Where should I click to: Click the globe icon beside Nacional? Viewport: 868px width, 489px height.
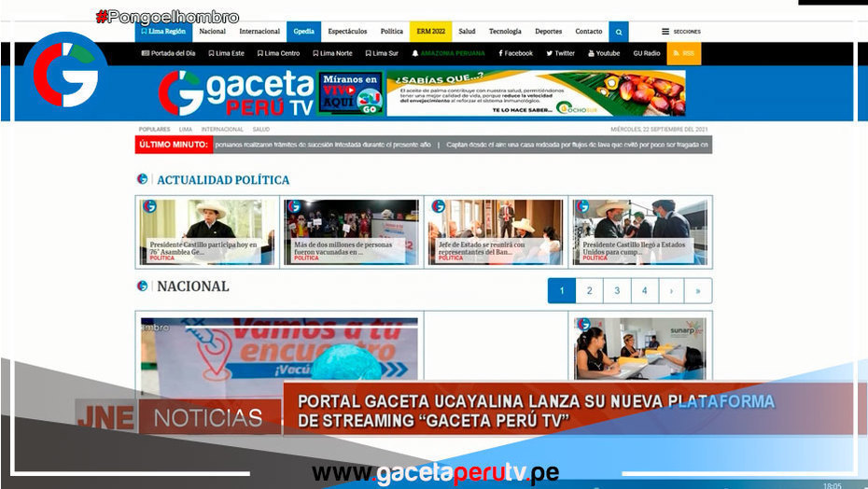pyautogui.click(x=142, y=286)
